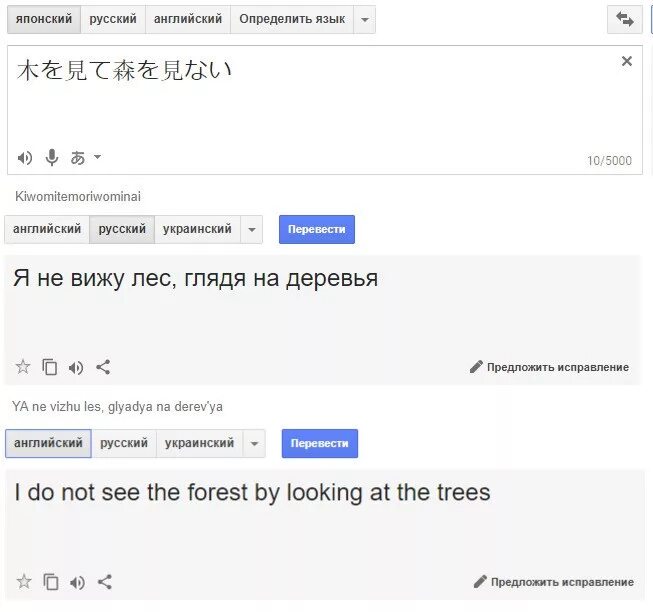Expand target languages dropdown in middle panel
This screenshot has width=653, height=612.
pyautogui.click(x=252, y=229)
